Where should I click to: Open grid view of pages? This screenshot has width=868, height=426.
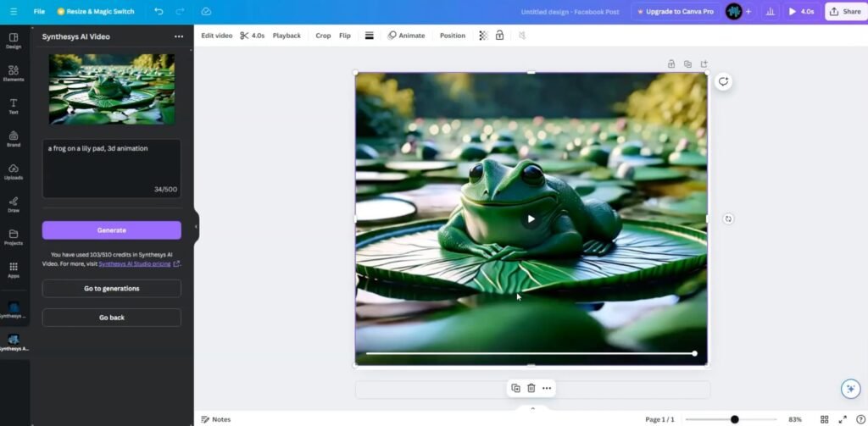(824, 419)
